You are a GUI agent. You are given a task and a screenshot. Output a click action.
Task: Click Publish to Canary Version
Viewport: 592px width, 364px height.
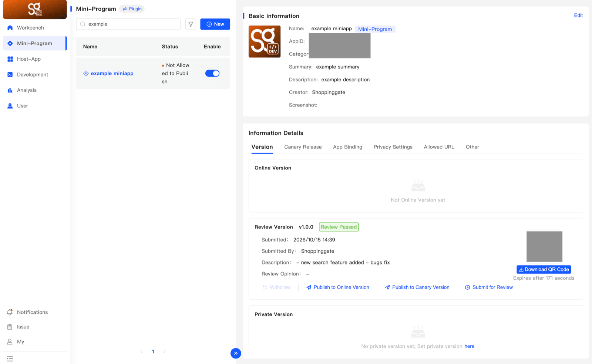417,287
